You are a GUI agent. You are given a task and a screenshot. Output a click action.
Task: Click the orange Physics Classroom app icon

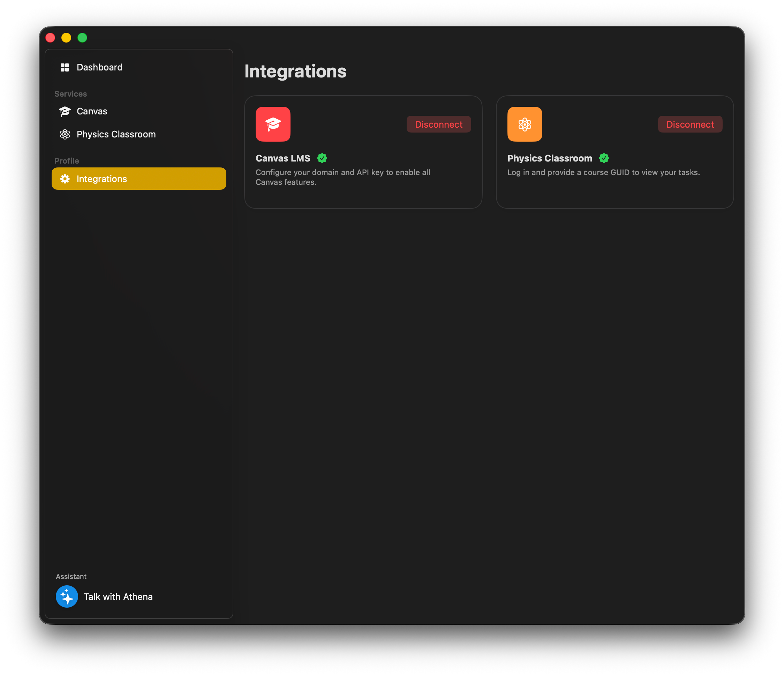point(525,124)
